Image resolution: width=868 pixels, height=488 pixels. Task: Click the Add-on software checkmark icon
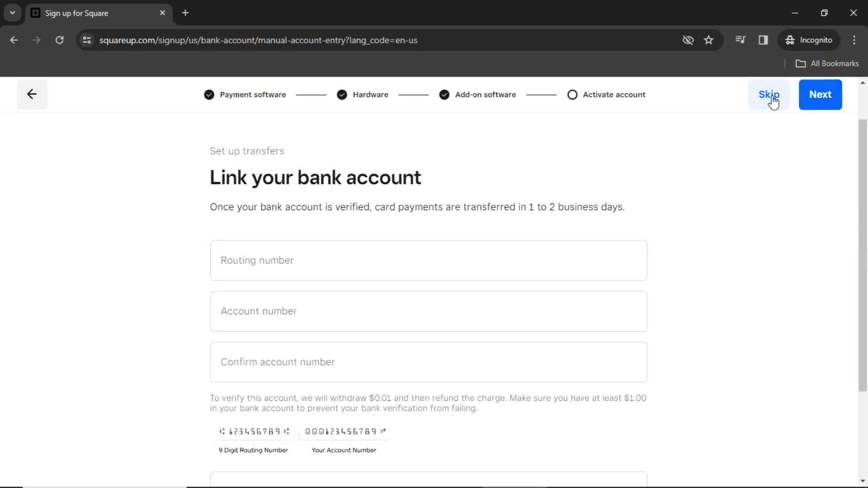445,94
